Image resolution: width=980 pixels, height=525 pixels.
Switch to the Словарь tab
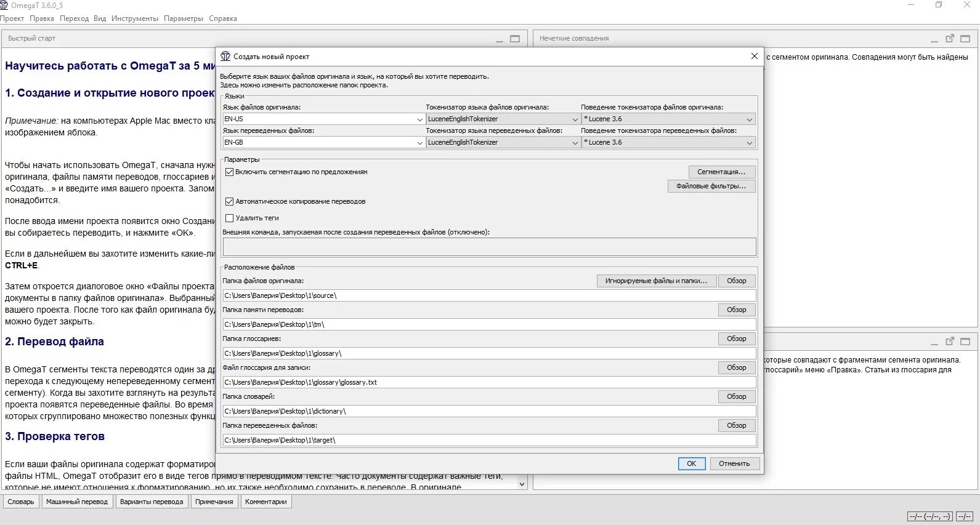point(21,502)
